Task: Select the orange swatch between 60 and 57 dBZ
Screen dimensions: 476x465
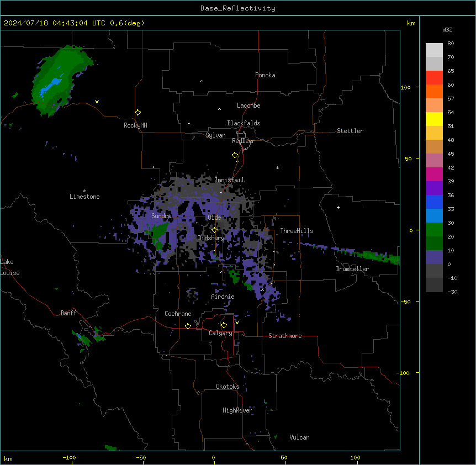Action: pos(434,91)
